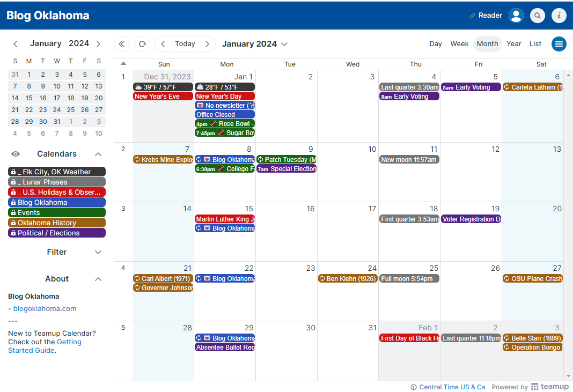Toggle the U.S. Holidays & Observances calendar
573x392 pixels.
click(x=57, y=192)
